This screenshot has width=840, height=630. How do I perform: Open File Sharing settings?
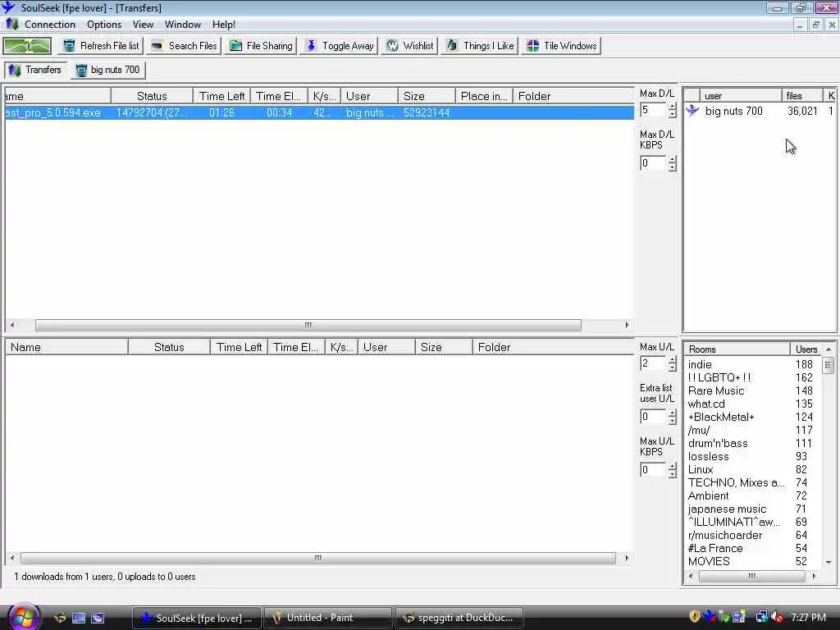pos(261,46)
